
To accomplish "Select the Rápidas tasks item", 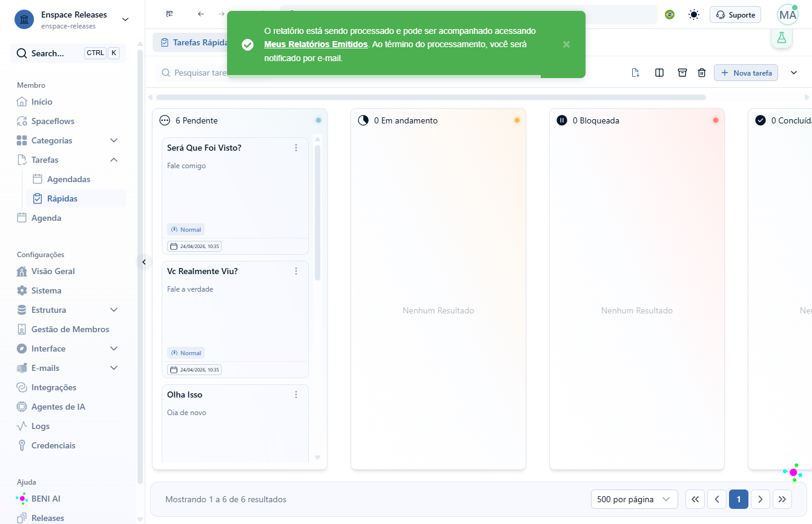I will [x=75, y=198].
